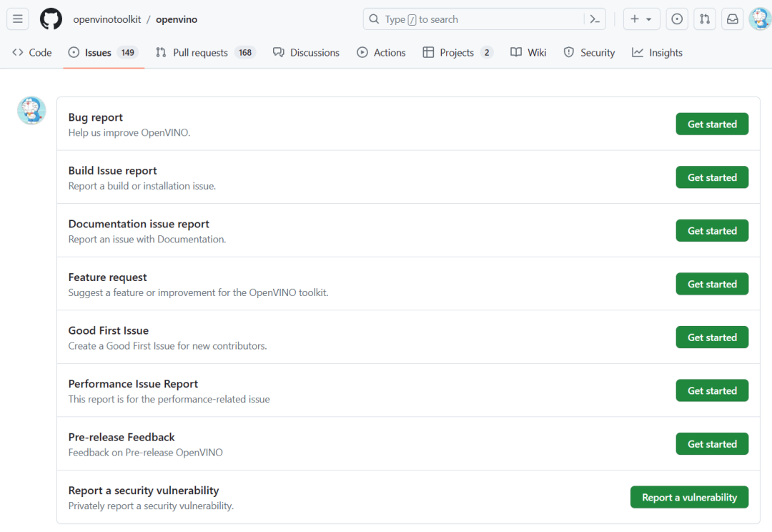Open the Insights tab
The height and width of the screenshot is (532, 772).
point(658,53)
